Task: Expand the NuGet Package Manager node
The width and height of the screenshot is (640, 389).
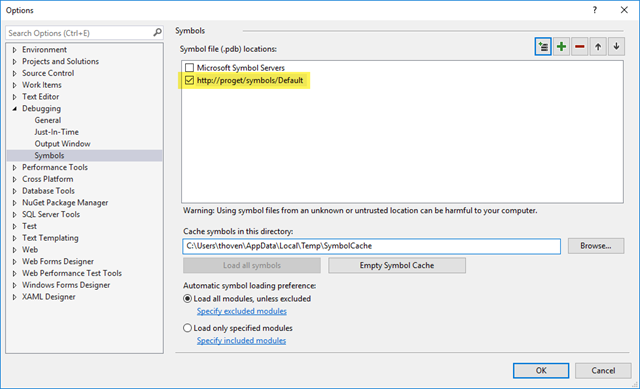Action: point(15,203)
